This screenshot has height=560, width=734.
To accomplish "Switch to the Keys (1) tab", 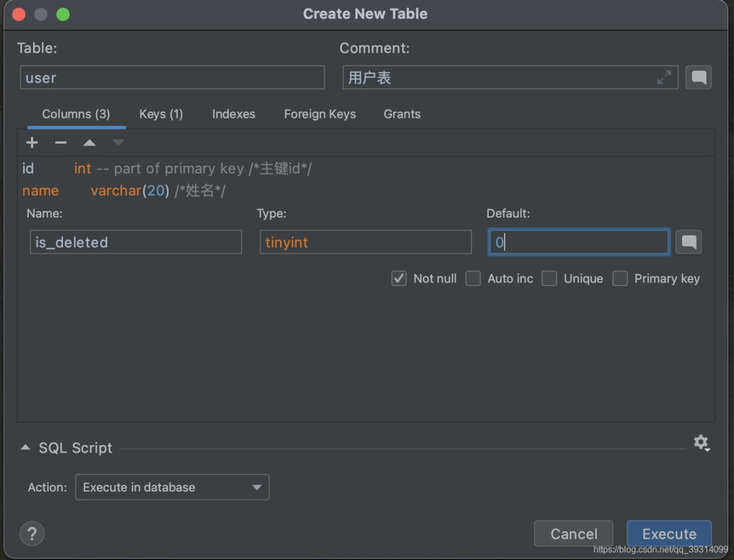I will click(161, 114).
